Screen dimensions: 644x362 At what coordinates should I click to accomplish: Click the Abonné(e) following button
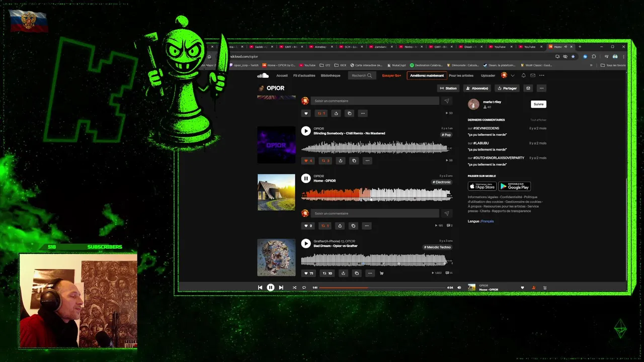[x=477, y=88]
